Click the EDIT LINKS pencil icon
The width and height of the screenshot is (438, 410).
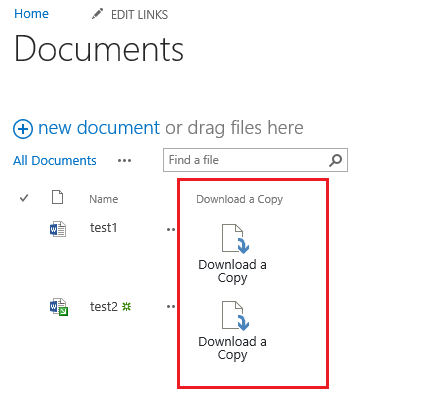tap(97, 14)
